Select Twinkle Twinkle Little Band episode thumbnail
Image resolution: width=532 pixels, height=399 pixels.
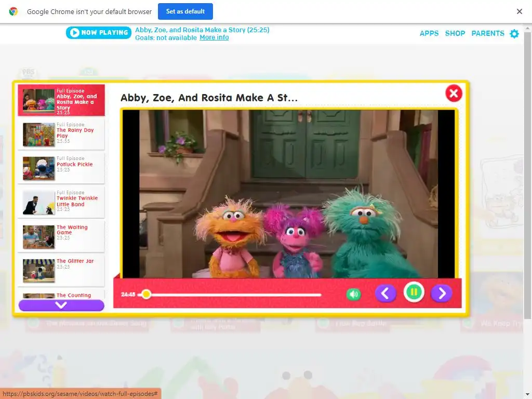point(38,203)
